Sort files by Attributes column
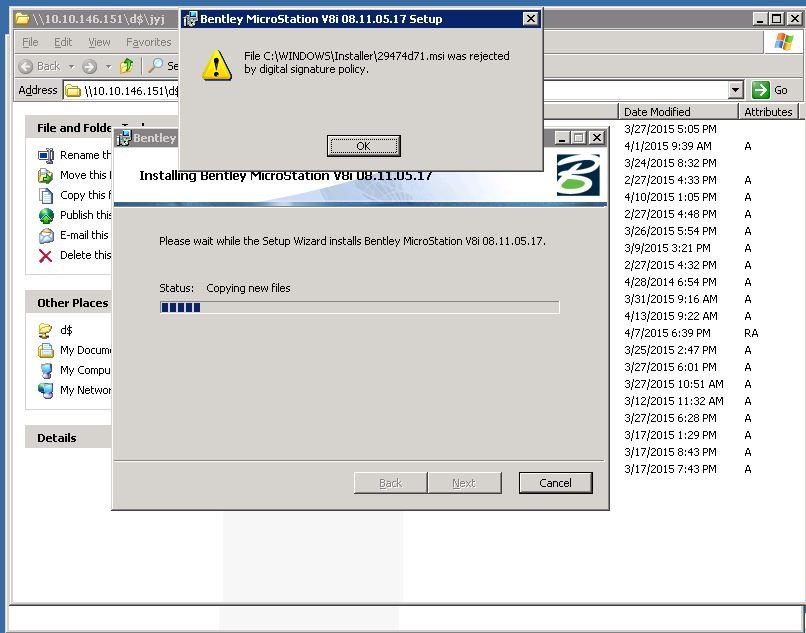Viewport: 806px width, 633px height. [x=768, y=112]
